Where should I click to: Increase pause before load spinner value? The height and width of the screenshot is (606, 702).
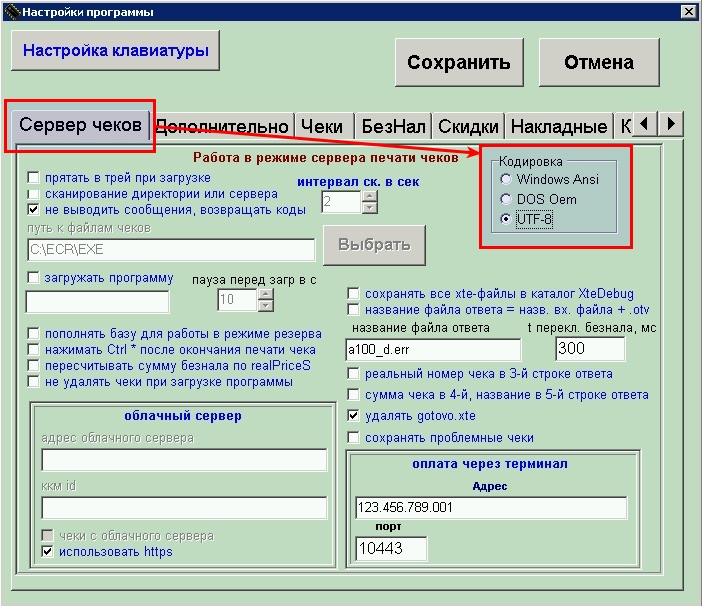pyautogui.click(x=265, y=294)
